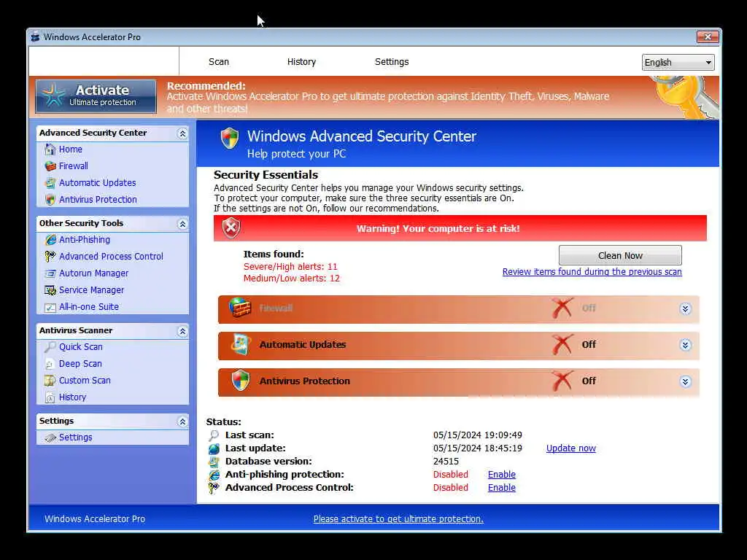
Task: Enable Anti-phishing protection link
Action: 502,475
